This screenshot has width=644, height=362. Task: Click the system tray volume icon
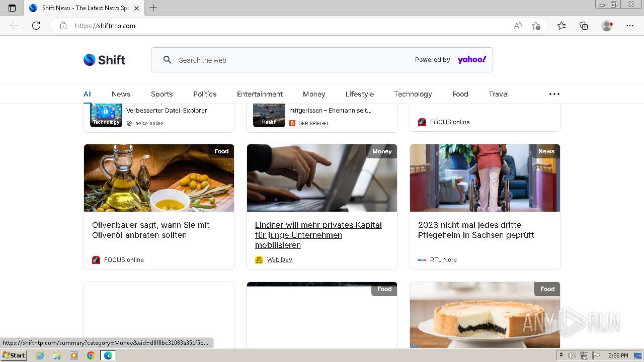click(572, 355)
